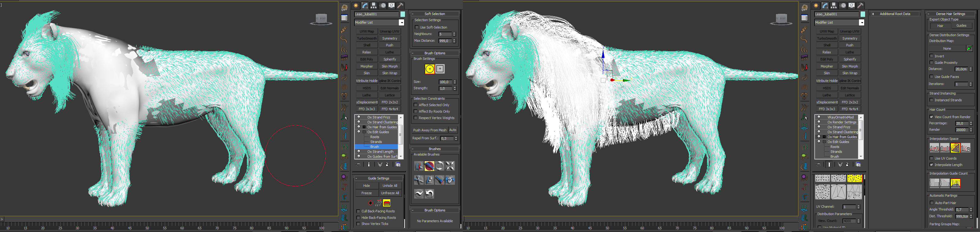980x232 pixels.
Task: Click the curved-arrow Revert brush icon
Action: [x=429, y=194]
